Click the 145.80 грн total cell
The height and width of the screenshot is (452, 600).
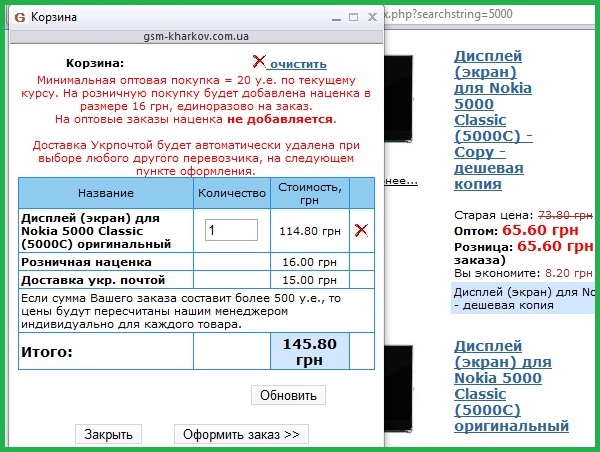click(x=309, y=350)
